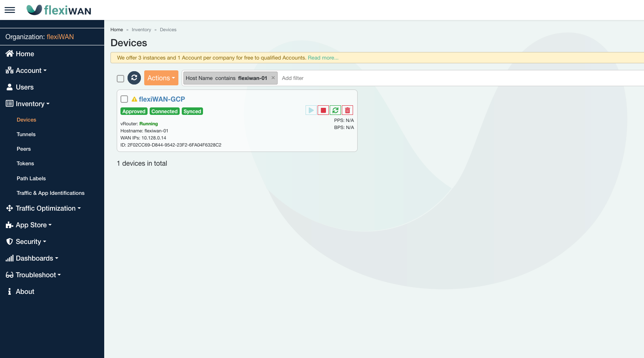Screen dimensions: 644x358
Task: Go to Path Labels page
Action: click(31, 179)
